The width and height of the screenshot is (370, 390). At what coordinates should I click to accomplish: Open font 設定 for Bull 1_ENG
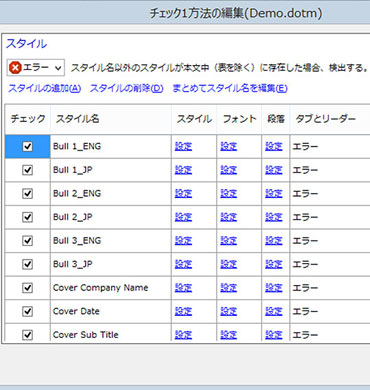(229, 146)
